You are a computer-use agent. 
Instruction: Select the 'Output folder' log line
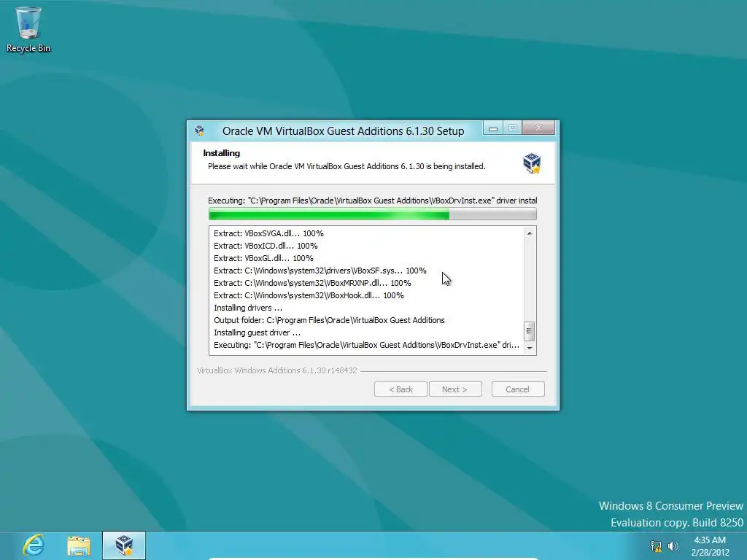[x=329, y=320]
